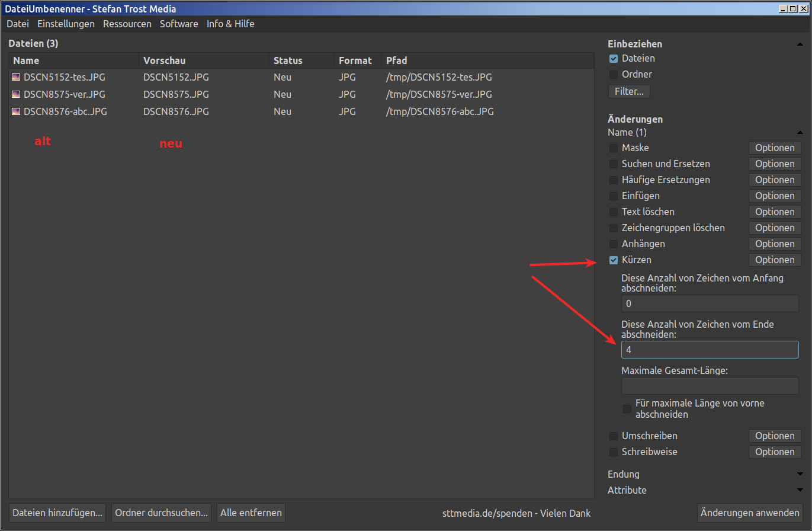Viewport: 812px width, 531px height.
Task: Open Optionen for Einfügen
Action: point(775,196)
